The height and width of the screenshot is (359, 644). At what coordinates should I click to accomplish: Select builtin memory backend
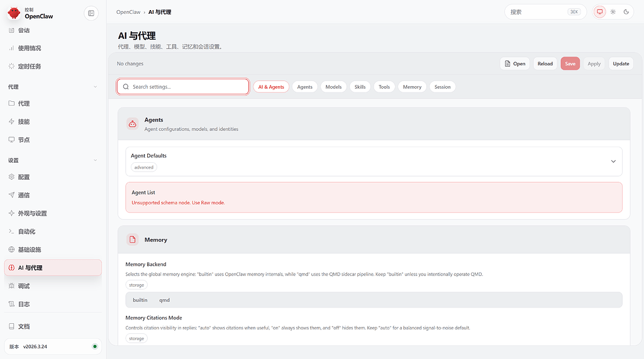tap(140, 300)
